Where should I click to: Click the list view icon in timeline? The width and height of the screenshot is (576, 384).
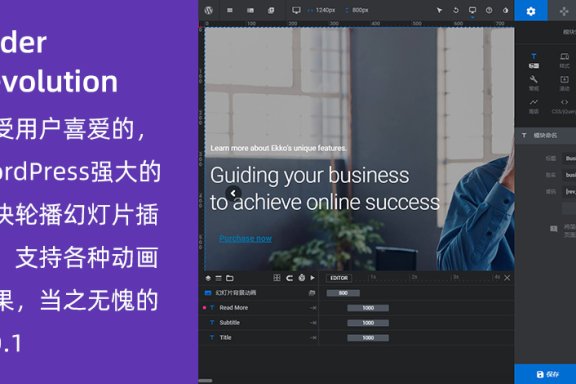point(219,278)
